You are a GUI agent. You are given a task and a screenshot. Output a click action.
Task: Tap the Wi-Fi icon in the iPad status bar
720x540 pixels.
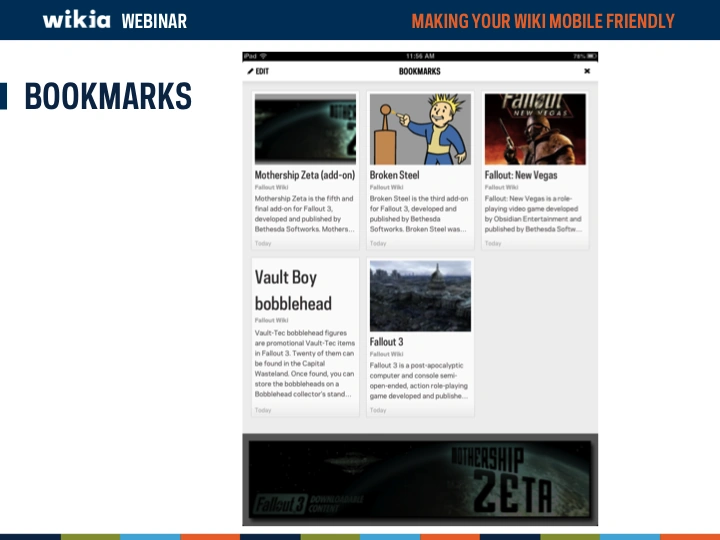point(263,56)
